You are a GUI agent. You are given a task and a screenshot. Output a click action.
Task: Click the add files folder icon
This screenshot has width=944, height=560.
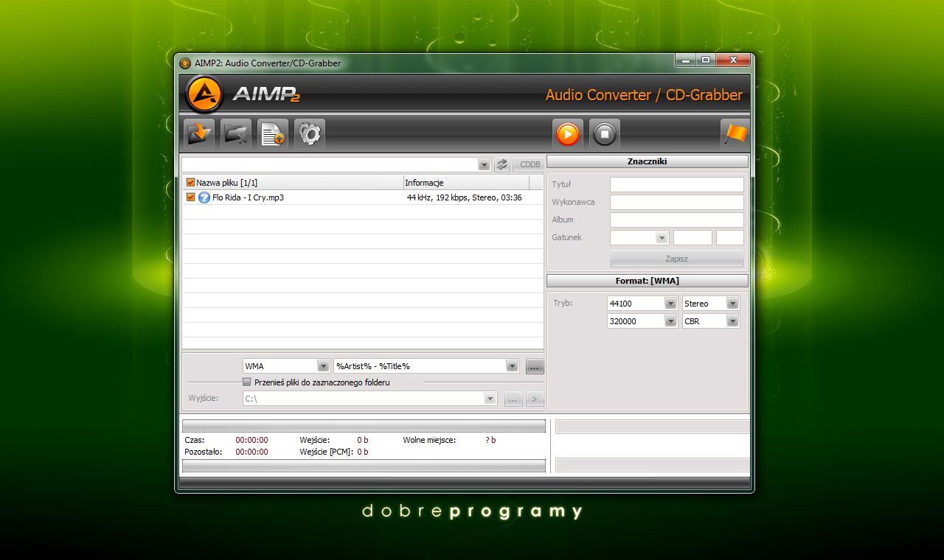pos(199,134)
